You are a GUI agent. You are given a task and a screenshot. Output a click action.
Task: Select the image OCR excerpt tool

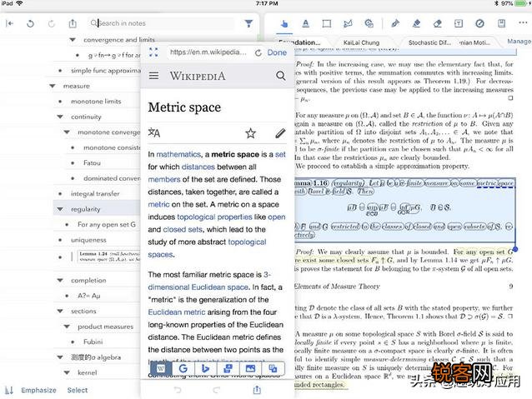coord(369,23)
